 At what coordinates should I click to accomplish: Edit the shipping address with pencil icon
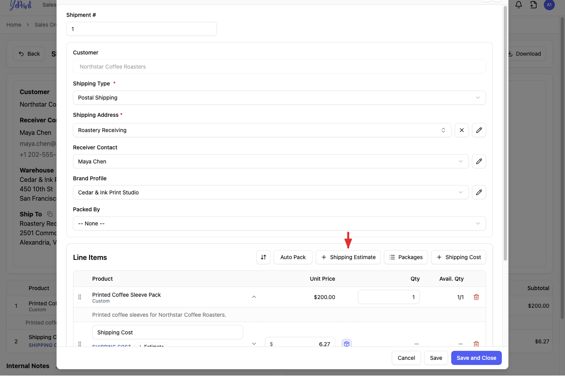click(479, 130)
